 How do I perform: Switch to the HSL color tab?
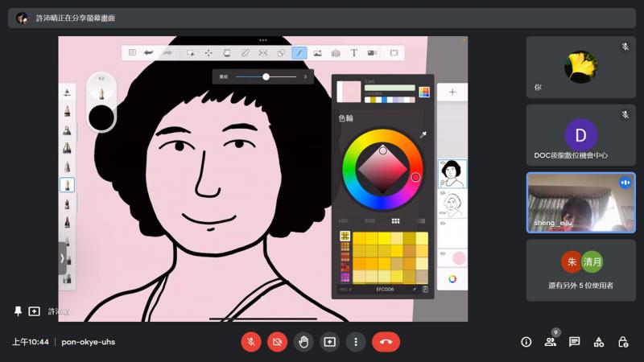pyautogui.click(x=344, y=220)
